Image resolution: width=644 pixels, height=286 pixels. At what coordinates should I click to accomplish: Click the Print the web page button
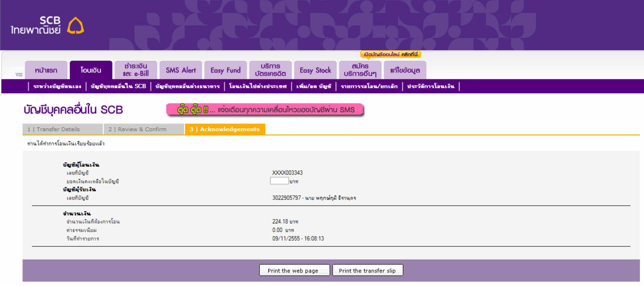click(294, 270)
